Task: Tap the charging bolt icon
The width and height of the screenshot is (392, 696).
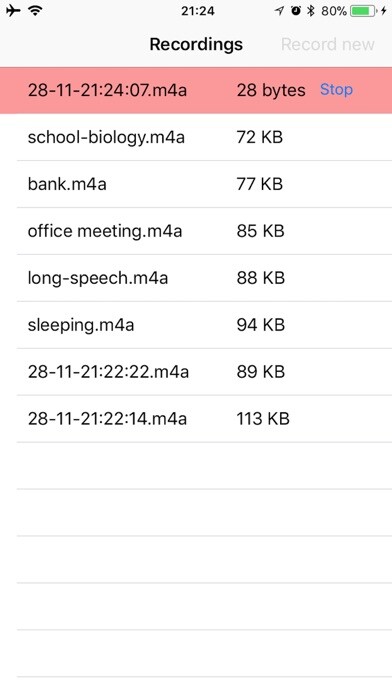Action: pyautogui.click(x=384, y=11)
